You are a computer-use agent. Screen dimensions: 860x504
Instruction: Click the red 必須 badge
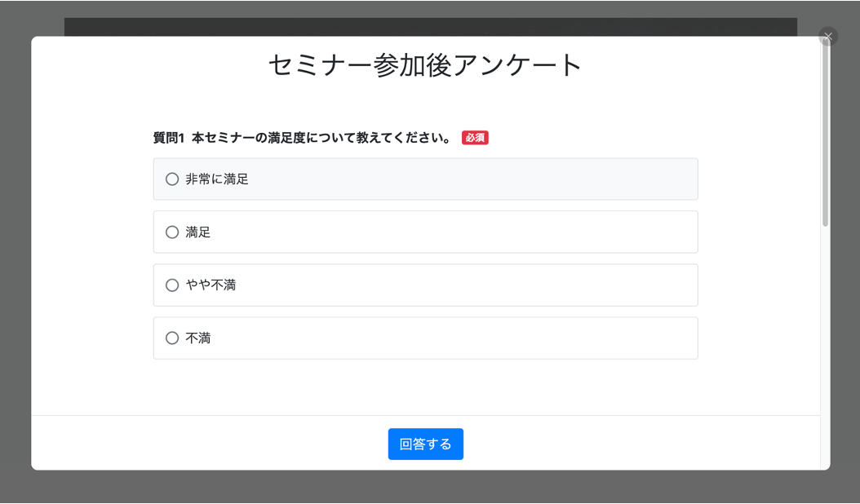(475, 138)
